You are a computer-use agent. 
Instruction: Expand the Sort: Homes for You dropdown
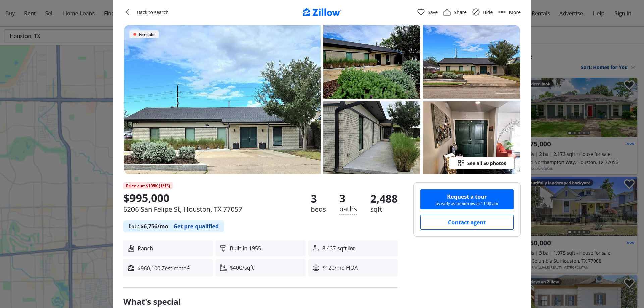point(608,67)
